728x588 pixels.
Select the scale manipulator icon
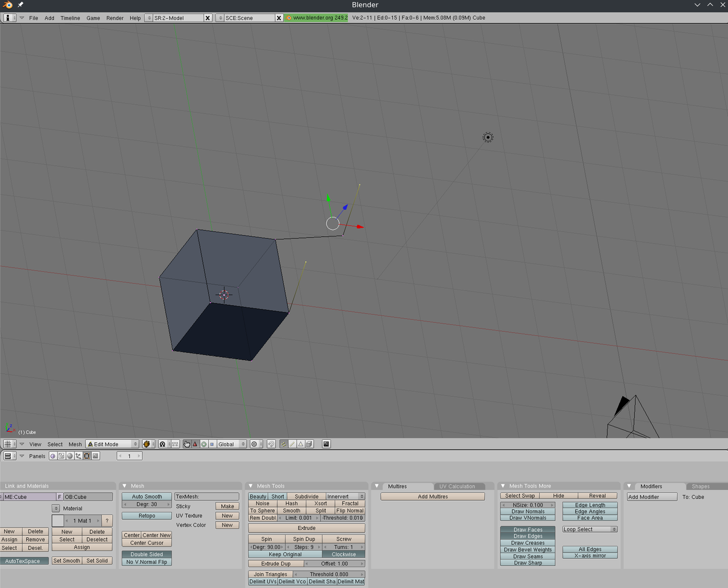coord(212,444)
